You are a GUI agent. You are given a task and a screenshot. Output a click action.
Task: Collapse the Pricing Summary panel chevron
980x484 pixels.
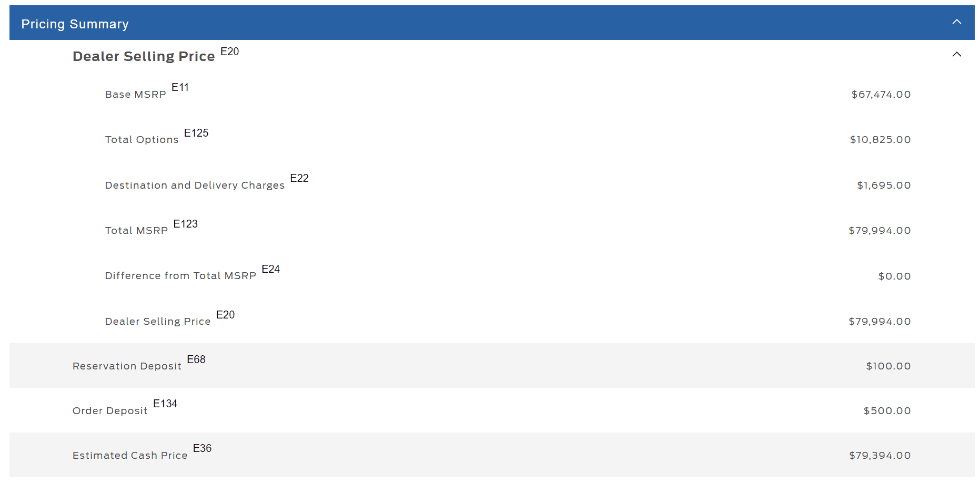[956, 22]
